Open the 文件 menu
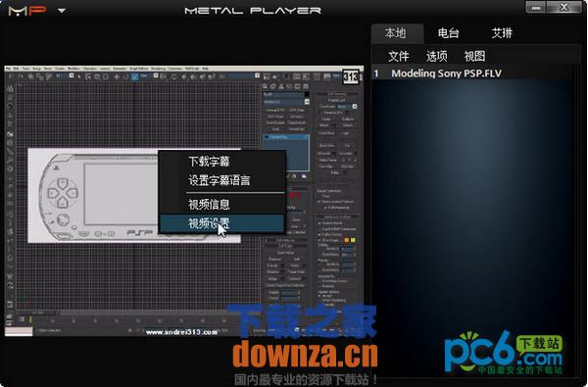 (x=398, y=56)
